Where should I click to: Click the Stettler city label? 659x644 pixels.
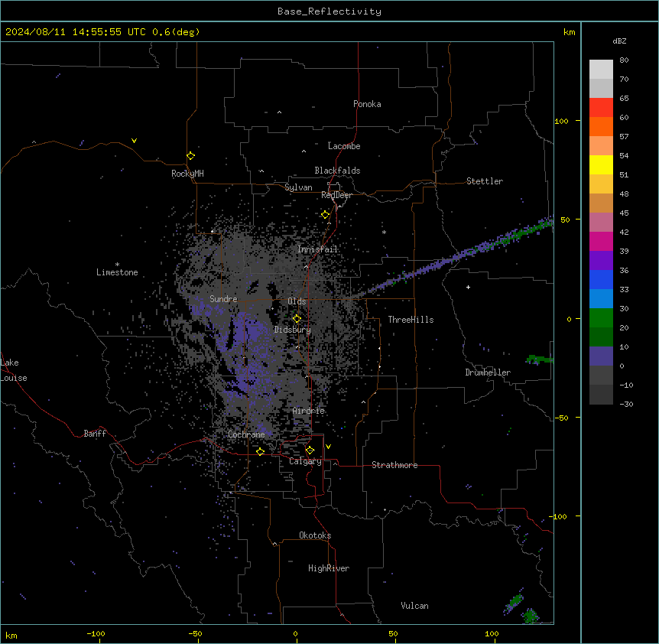[485, 181]
